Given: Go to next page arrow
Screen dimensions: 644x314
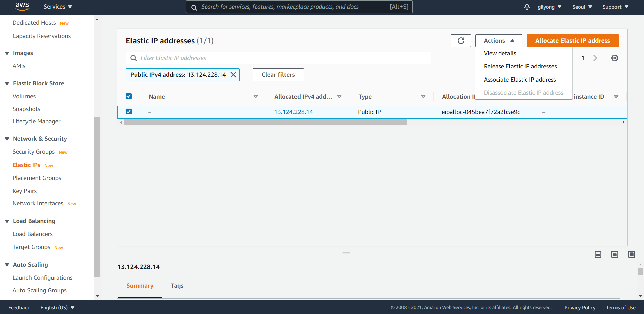Looking at the screenshot, I should 595,58.
